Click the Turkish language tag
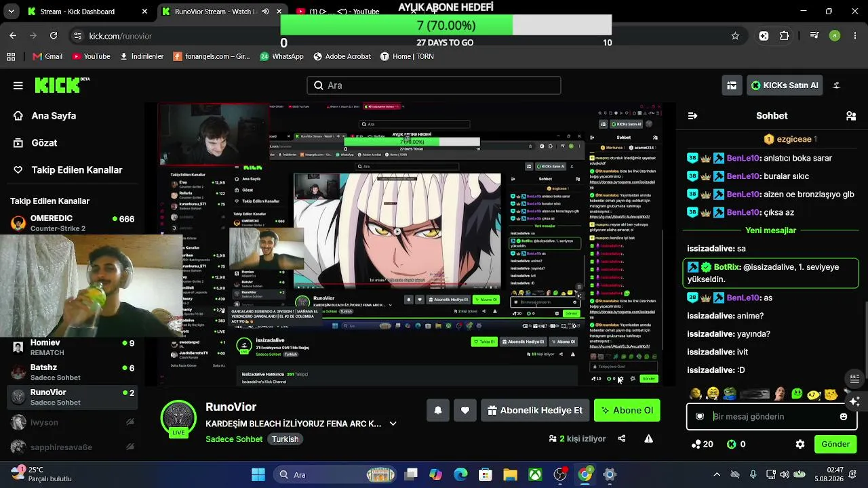Viewport: 868px width, 488px height. [x=285, y=439]
